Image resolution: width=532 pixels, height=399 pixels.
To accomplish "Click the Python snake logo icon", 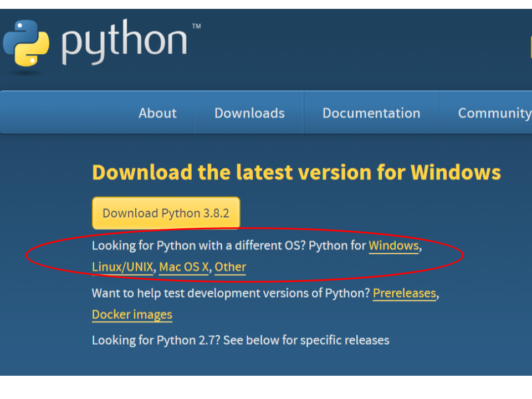I will pyautogui.click(x=26, y=43).
